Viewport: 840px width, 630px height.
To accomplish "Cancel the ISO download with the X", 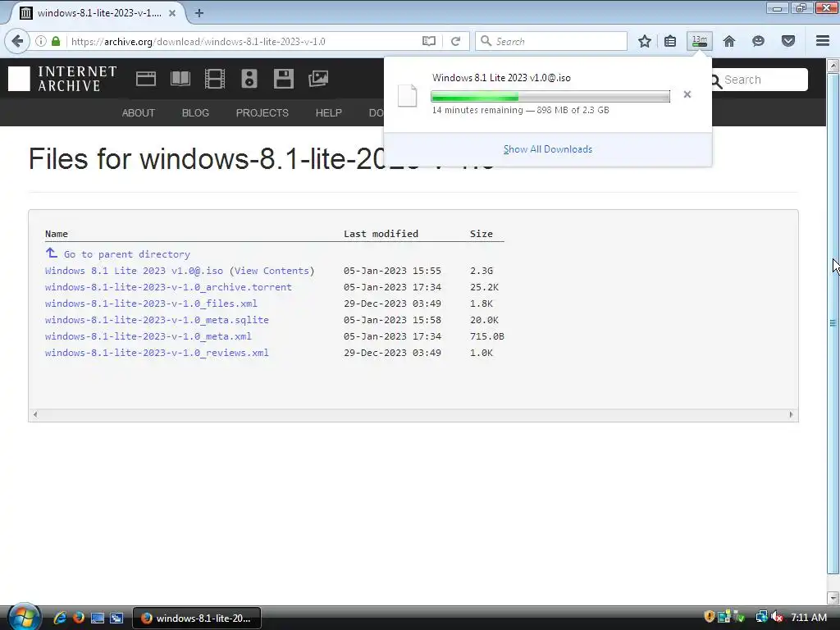I will click(x=687, y=94).
